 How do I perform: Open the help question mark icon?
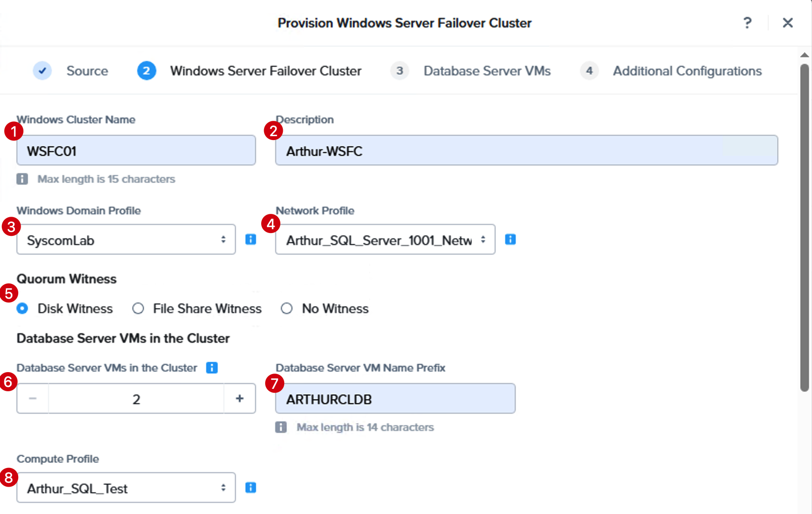(x=747, y=23)
